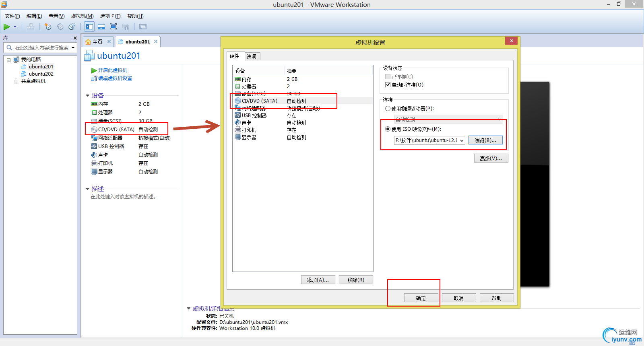The height and width of the screenshot is (346, 644).
Task: Click the 移除(R) button
Action: tap(356, 280)
